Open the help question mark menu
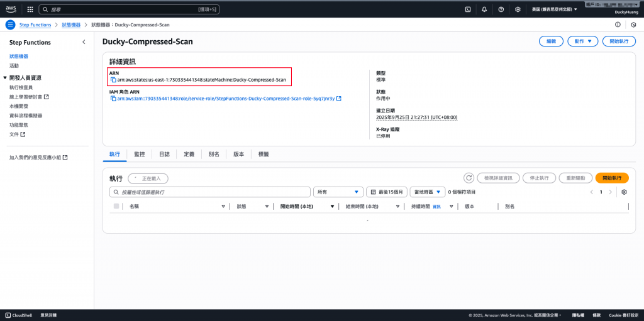This screenshot has height=321, width=644. coord(501,9)
